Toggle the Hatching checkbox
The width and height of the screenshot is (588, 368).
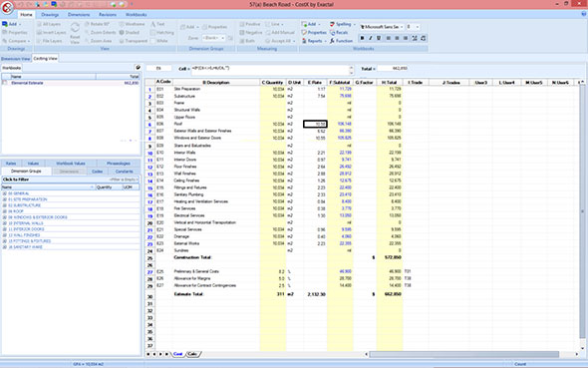click(162, 33)
